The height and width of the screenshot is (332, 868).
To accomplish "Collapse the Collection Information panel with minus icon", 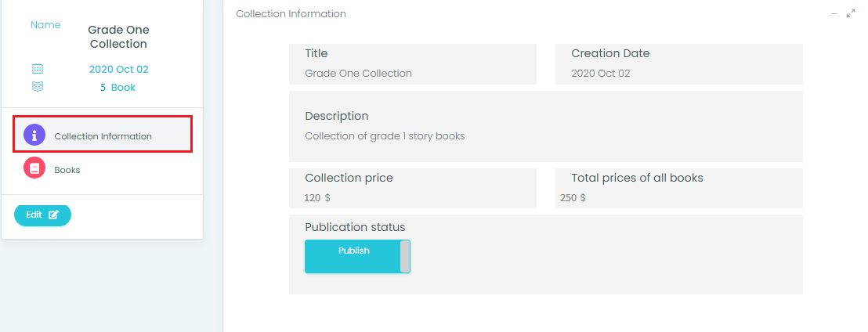I will 834,14.
